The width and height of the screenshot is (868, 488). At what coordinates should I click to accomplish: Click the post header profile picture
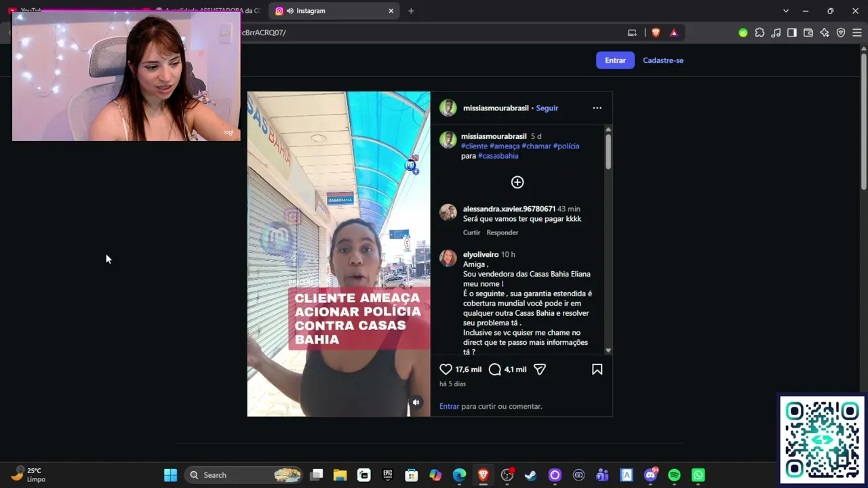(x=448, y=108)
